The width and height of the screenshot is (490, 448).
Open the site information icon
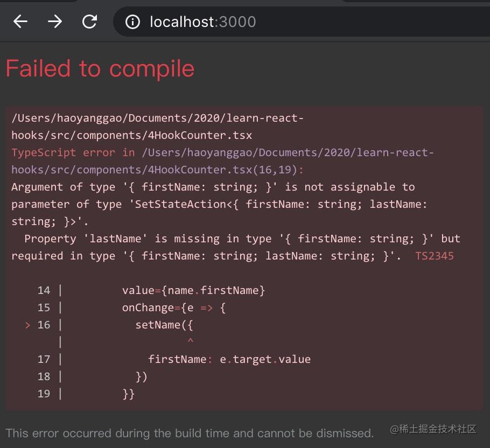tap(132, 22)
